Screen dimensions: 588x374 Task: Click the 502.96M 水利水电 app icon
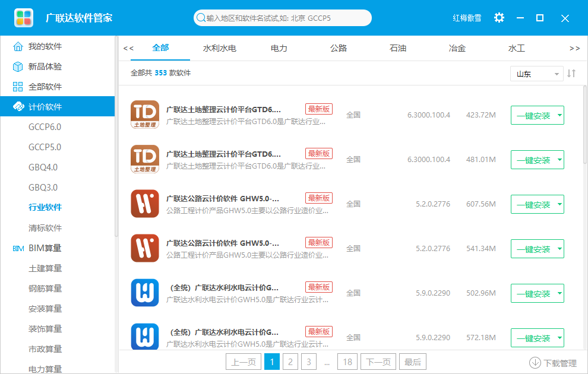pos(145,293)
